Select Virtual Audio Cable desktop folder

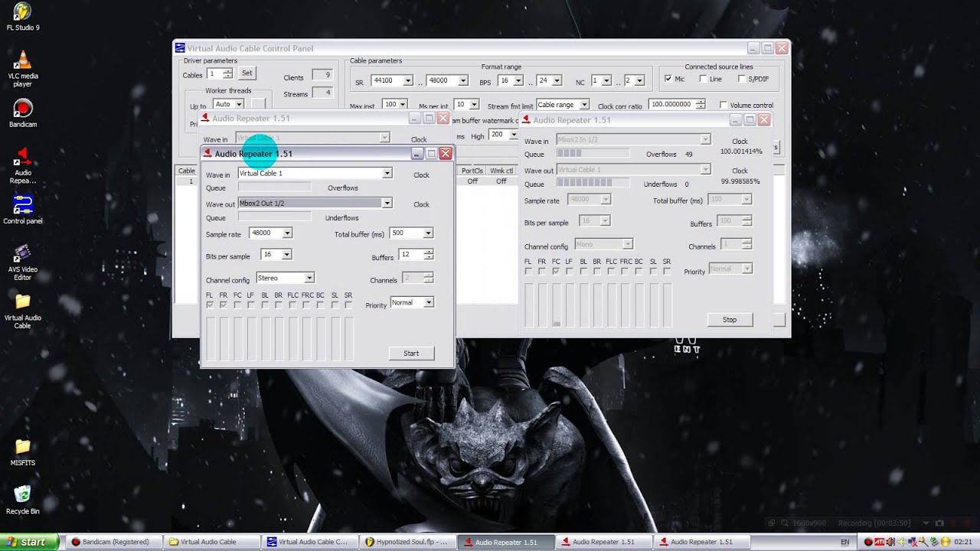pyautogui.click(x=22, y=310)
